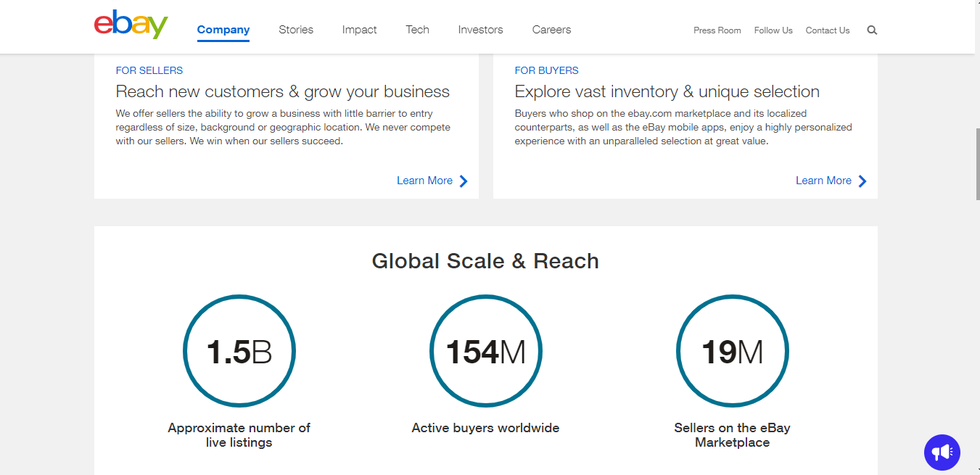The height and width of the screenshot is (475, 980).
Task: Click the For Sellers Learn More chevron
Action: point(464,181)
